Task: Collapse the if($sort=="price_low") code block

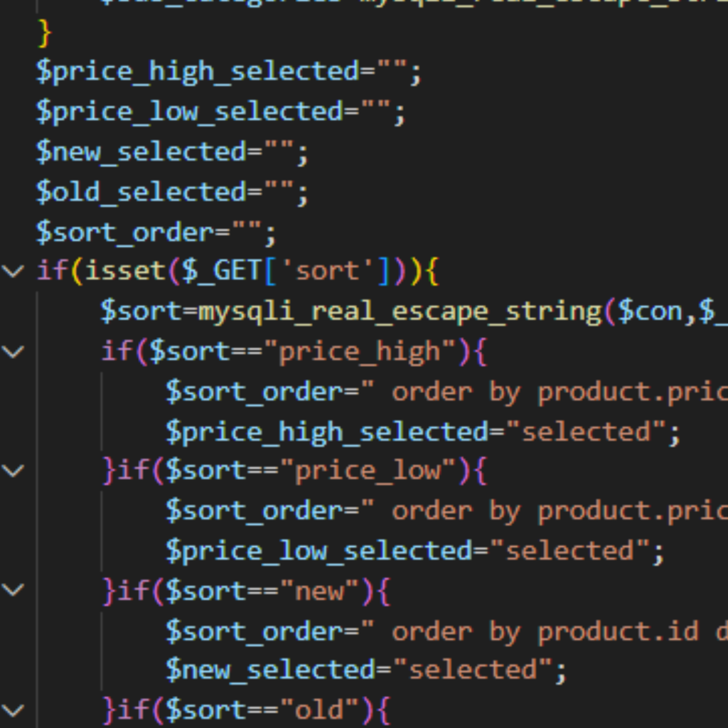Action: point(13,470)
